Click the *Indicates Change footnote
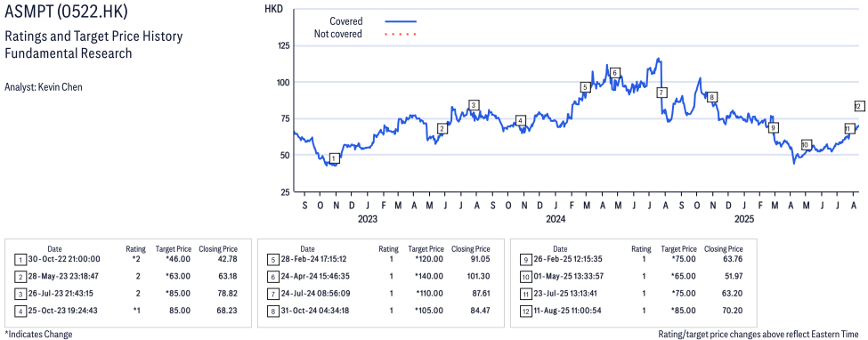Image resolution: width=868 pixels, height=340 pixels. click(38, 334)
